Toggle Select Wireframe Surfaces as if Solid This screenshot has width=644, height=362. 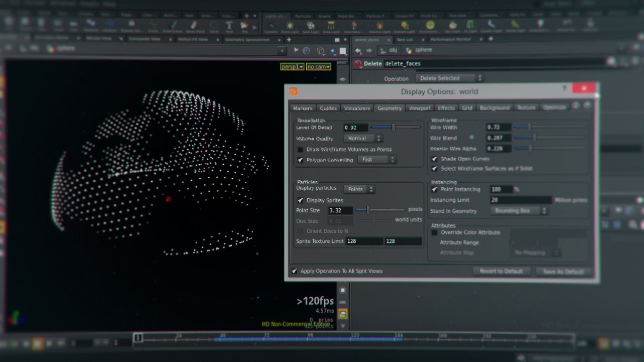click(x=434, y=169)
